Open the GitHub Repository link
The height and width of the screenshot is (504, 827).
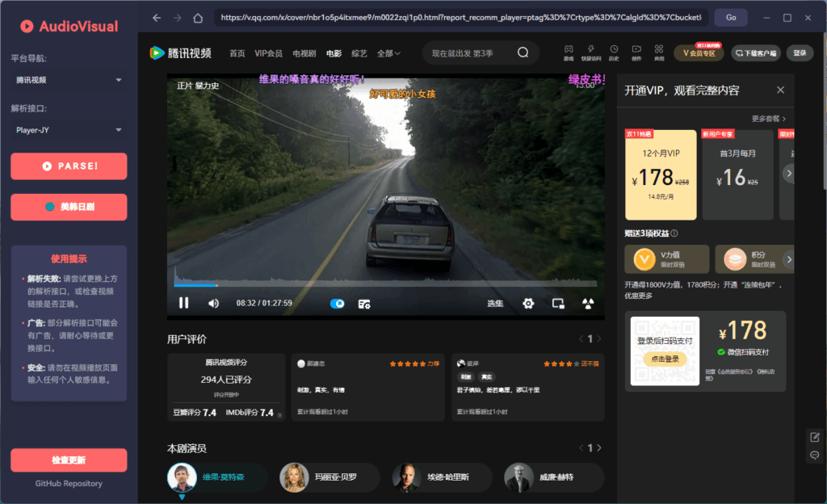[x=69, y=483]
